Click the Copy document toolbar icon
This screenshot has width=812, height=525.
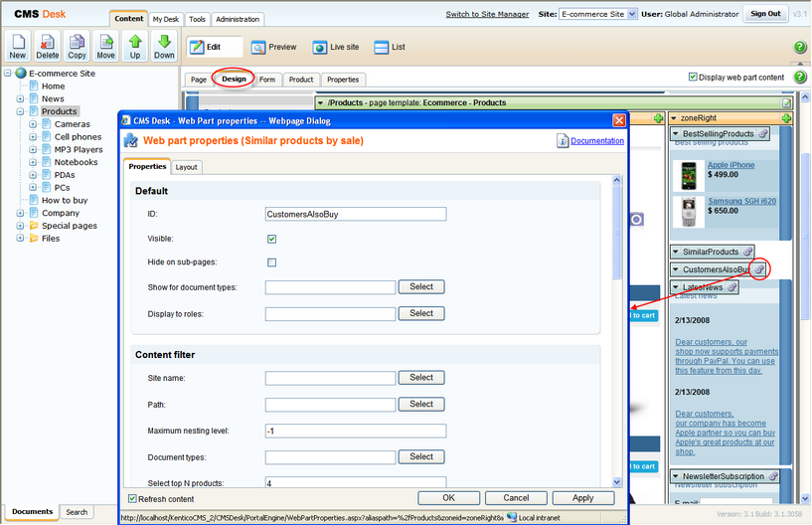(77, 46)
